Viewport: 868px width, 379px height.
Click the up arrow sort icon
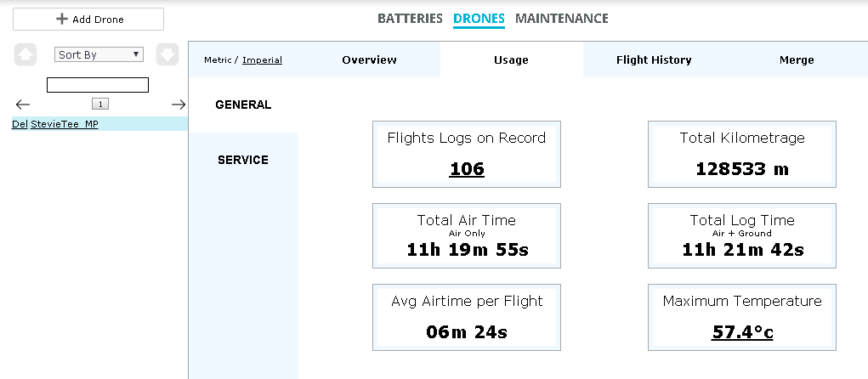coord(26,54)
